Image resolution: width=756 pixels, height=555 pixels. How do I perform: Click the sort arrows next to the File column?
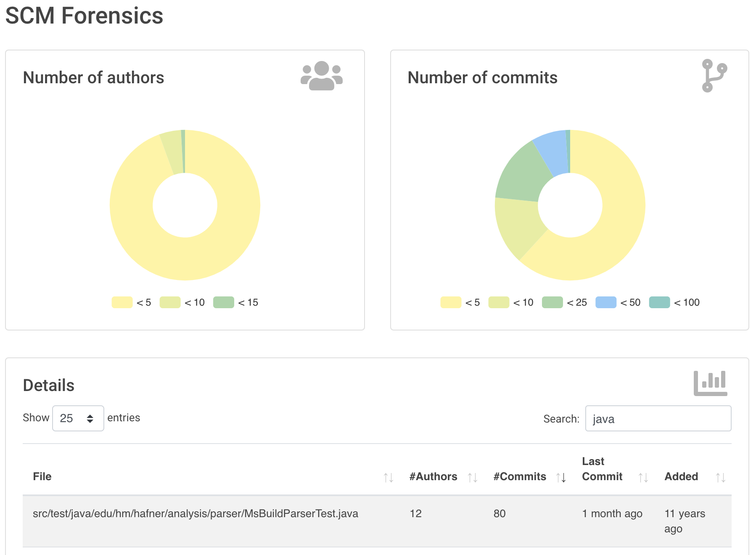click(389, 476)
